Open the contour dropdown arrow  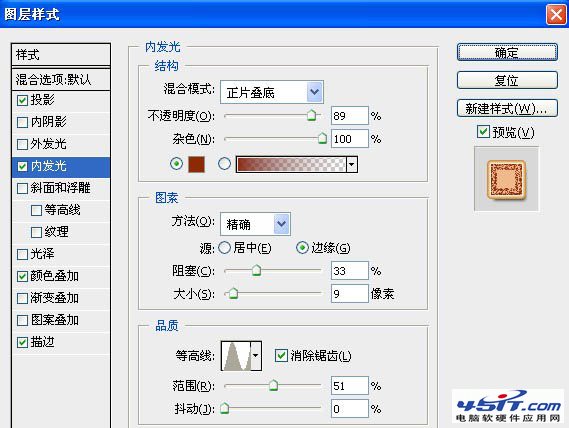click(x=256, y=356)
